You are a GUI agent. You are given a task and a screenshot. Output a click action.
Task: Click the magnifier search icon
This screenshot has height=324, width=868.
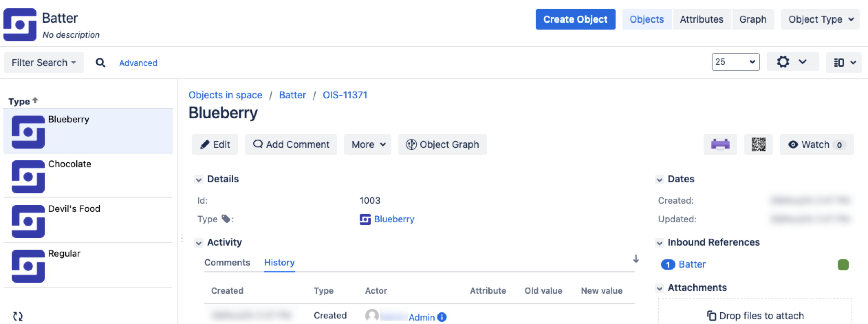click(100, 63)
